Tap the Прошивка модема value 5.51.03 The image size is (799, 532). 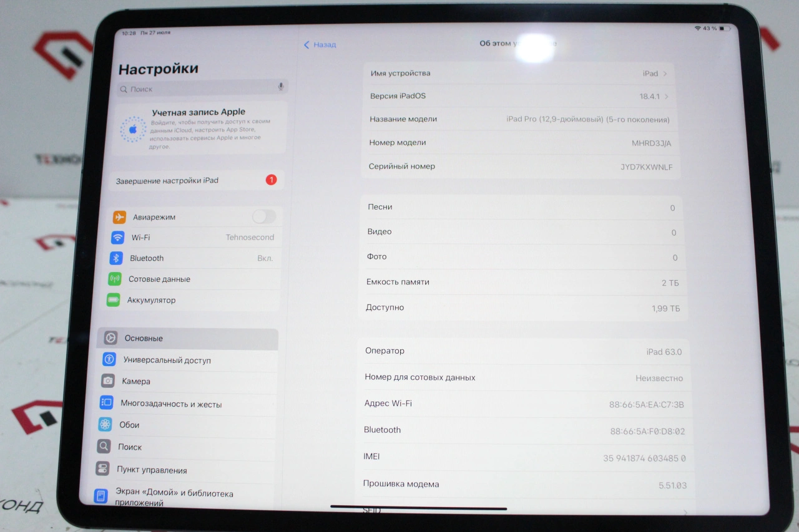673,485
